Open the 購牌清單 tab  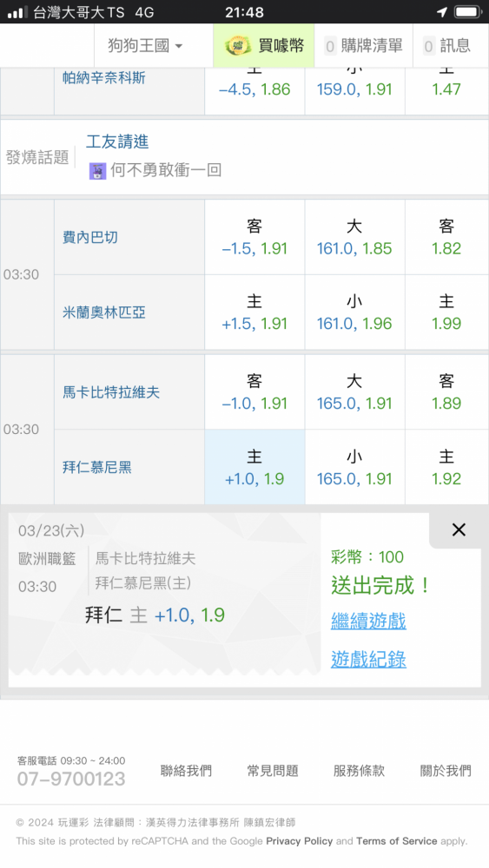(x=364, y=45)
